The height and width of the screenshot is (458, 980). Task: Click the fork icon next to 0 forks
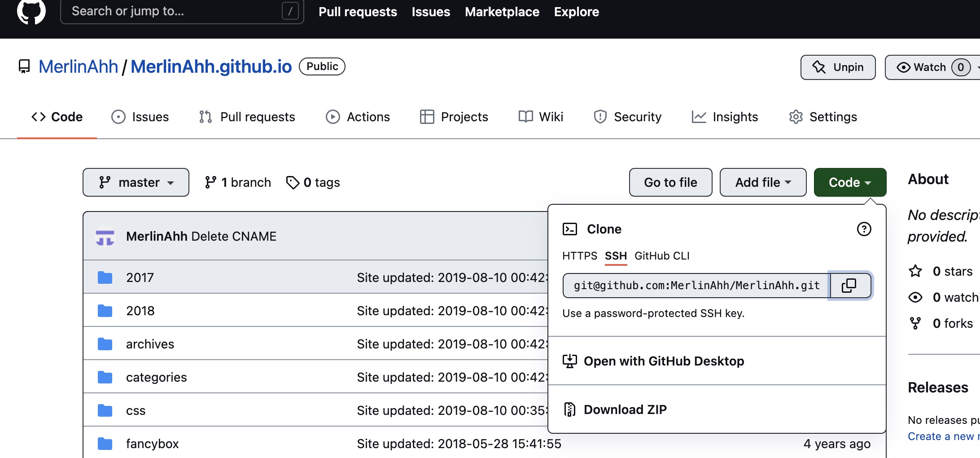[915, 323]
